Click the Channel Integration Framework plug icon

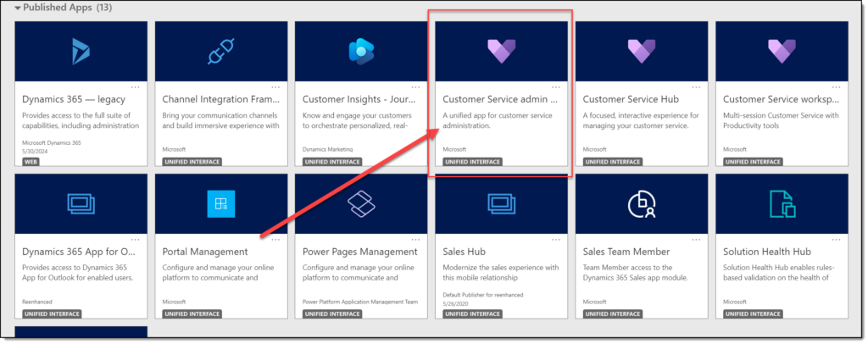coord(221,52)
